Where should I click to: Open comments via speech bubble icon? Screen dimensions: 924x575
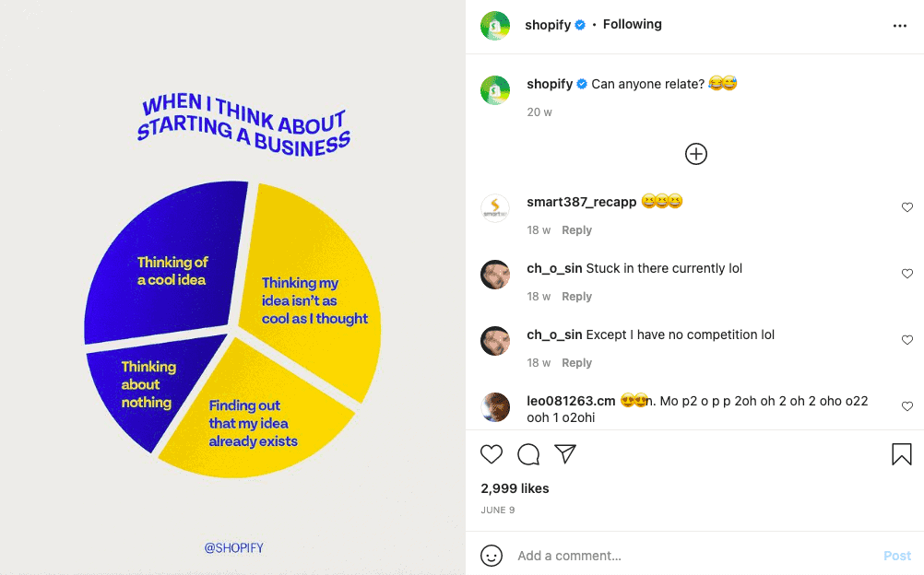tap(528, 454)
